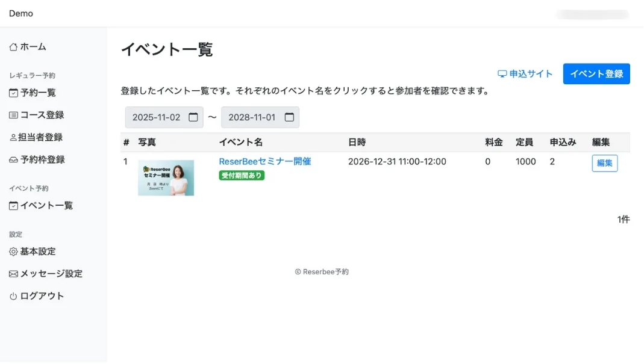Click the 担当者登録 person icon
644x364 pixels.
click(x=13, y=138)
